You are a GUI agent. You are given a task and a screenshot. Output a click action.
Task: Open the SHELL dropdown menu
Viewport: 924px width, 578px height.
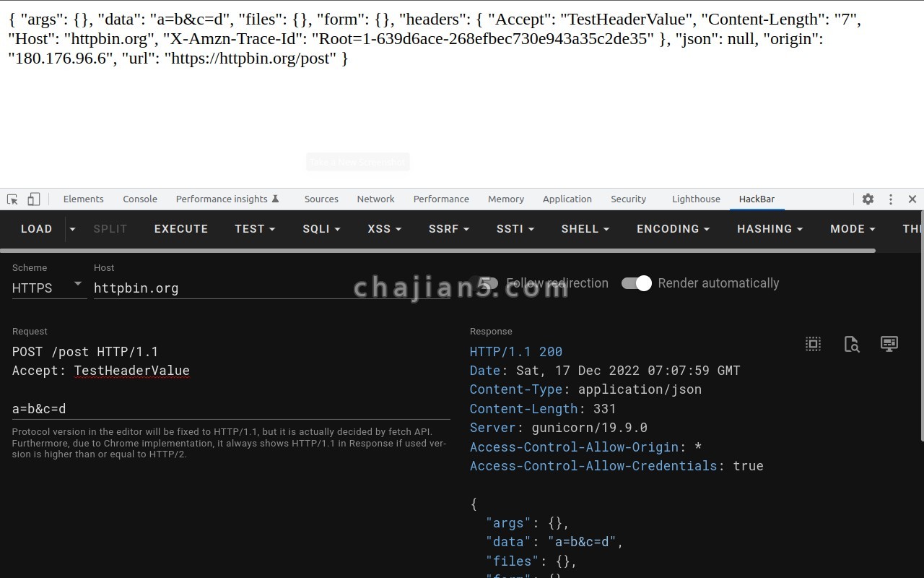(x=585, y=229)
